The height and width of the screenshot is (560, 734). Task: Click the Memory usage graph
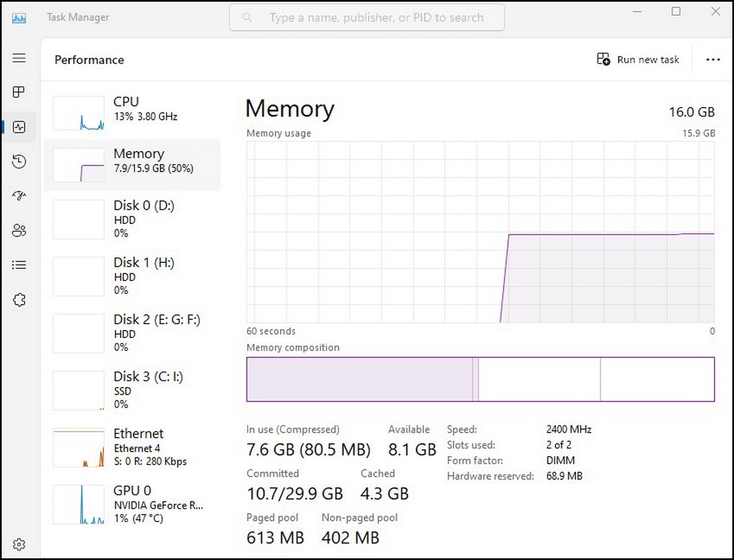[480, 232]
